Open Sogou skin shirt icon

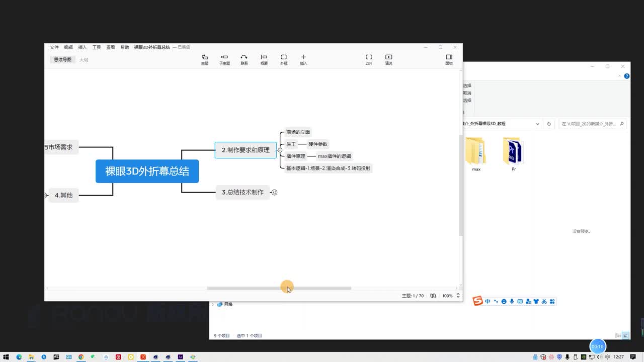tap(536, 302)
